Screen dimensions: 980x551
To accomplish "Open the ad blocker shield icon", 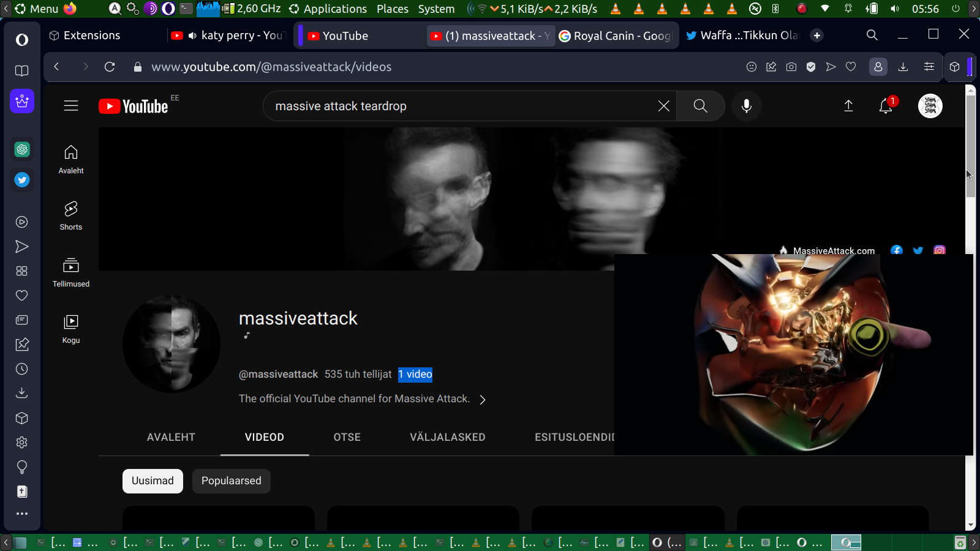I will [x=811, y=67].
